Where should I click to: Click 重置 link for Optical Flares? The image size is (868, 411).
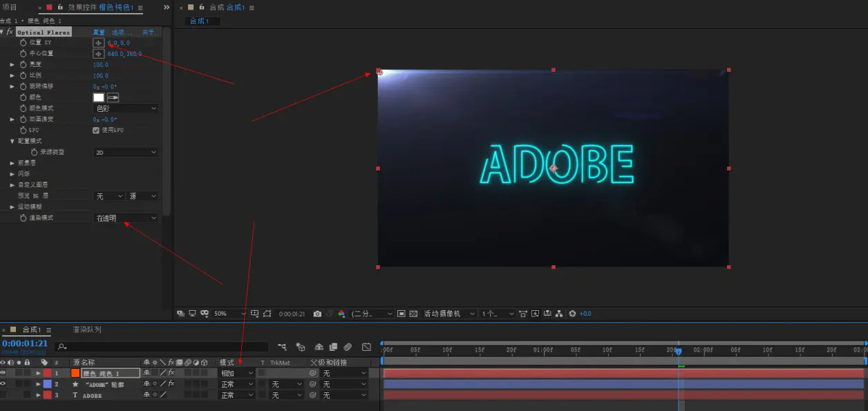tap(99, 32)
